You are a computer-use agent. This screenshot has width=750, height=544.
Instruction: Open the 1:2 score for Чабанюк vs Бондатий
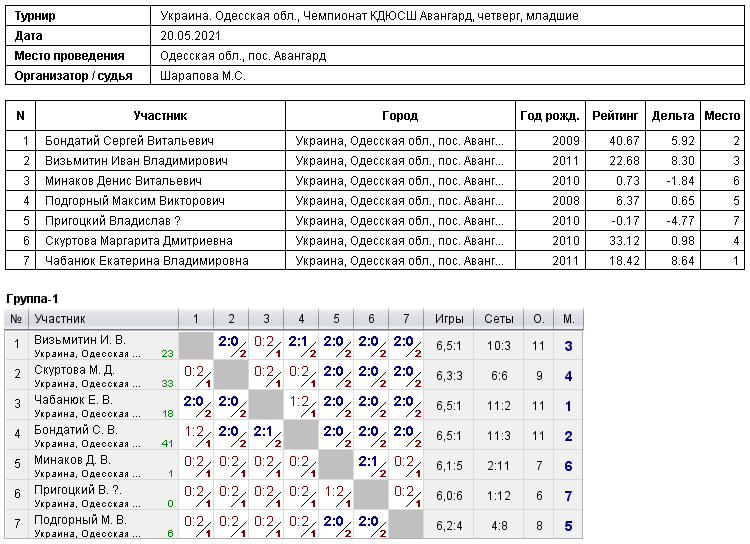pyautogui.click(x=301, y=405)
